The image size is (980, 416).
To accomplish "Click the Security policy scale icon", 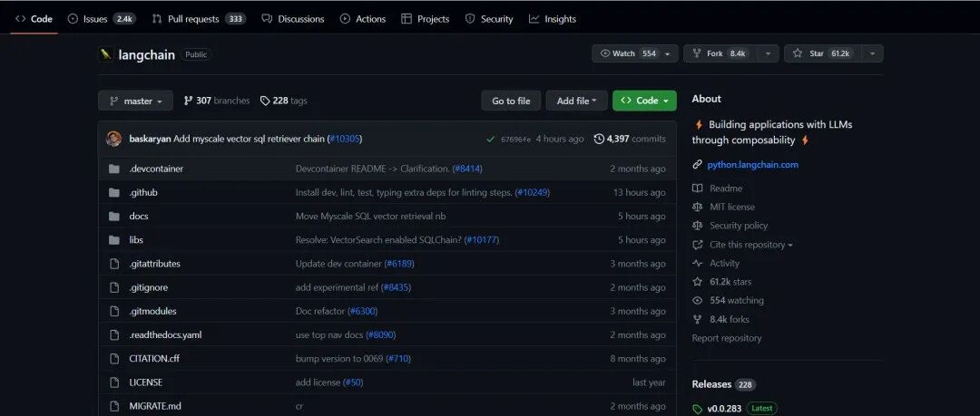I will coord(698,226).
